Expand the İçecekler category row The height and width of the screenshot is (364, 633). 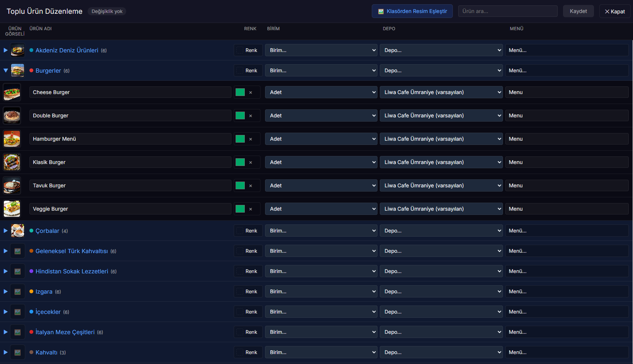click(6, 312)
